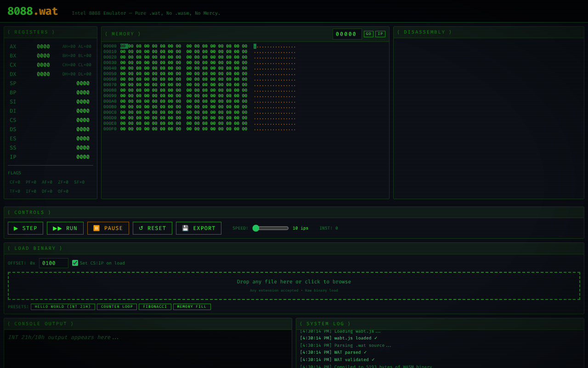Pause the emulator with PAUSE
The width and height of the screenshot is (588, 368).
[x=108, y=228]
